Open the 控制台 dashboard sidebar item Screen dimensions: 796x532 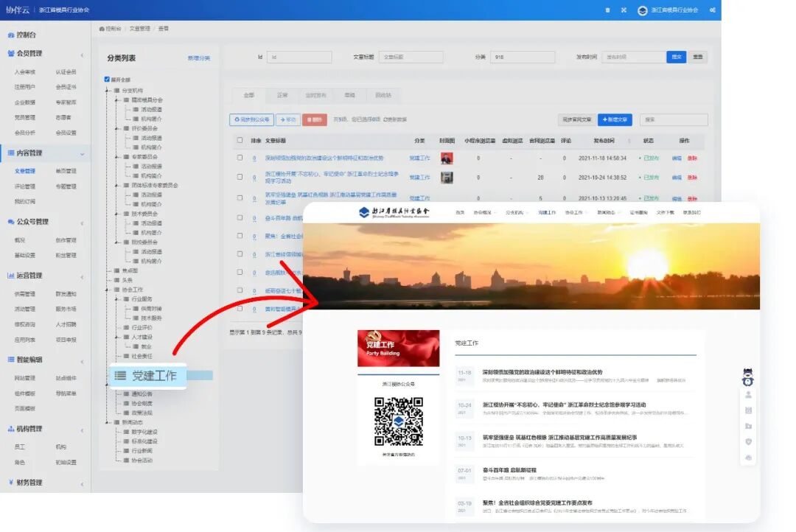[22, 35]
